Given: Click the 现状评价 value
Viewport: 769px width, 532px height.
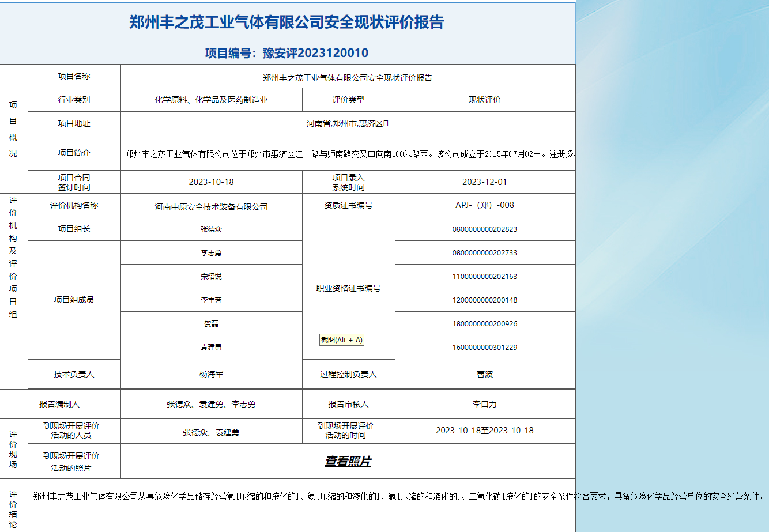Looking at the screenshot, I should point(485,100).
